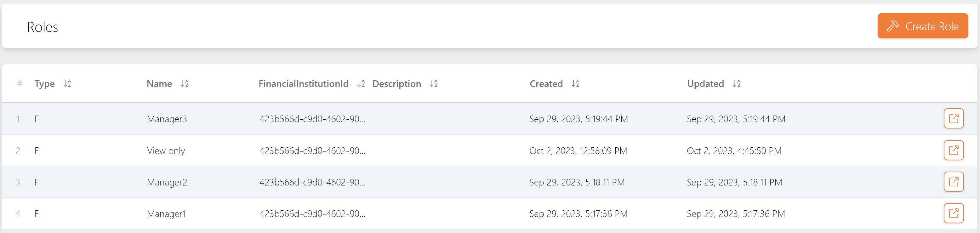Screen dimensions: 980x233
Task: Sort by Type using the sort icon
Action: (x=67, y=83)
